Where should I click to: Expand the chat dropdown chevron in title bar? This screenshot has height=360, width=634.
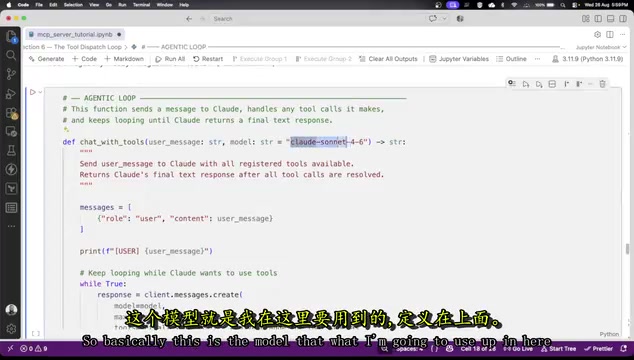444,19
